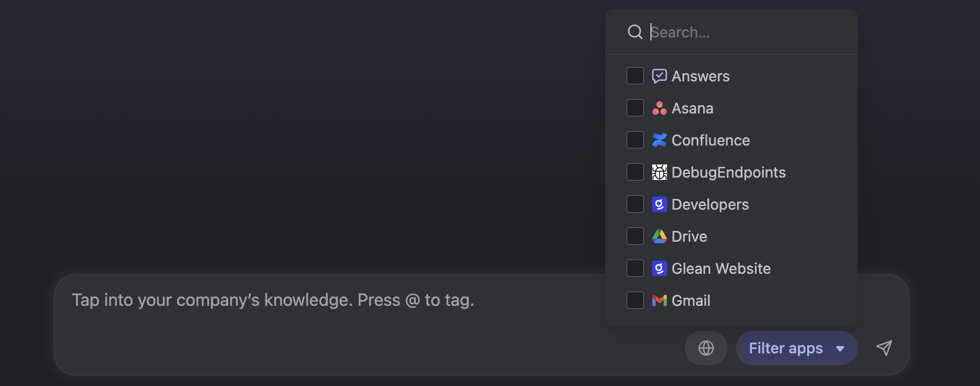The height and width of the screenshot is (386, 980).
Task: Toggle web search globe icon
Action: [706, 348]
